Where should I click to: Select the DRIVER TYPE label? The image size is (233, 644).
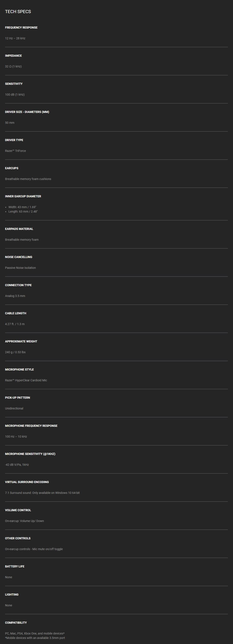[14, 140]
